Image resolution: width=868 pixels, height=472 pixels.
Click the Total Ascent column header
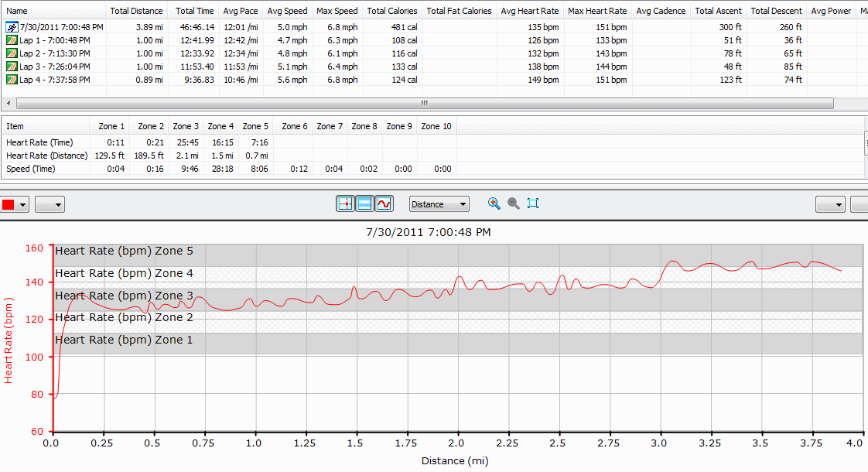tap(719, 11)
